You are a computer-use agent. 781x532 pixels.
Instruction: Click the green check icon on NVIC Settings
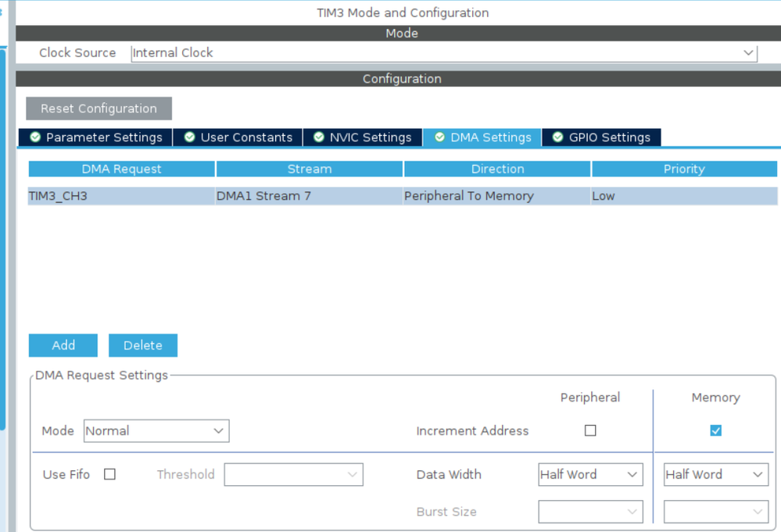point(319,137)
